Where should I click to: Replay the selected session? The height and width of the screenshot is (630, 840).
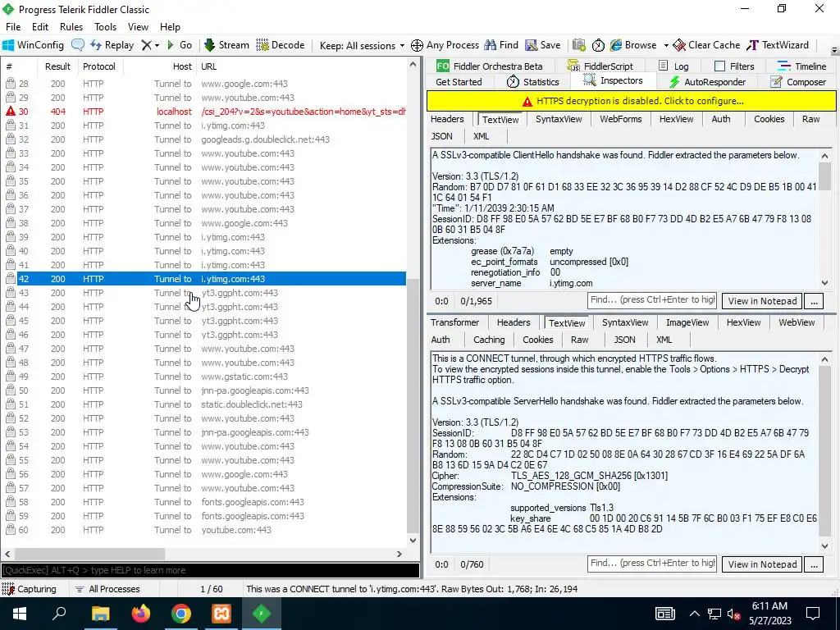click(112, 45)
